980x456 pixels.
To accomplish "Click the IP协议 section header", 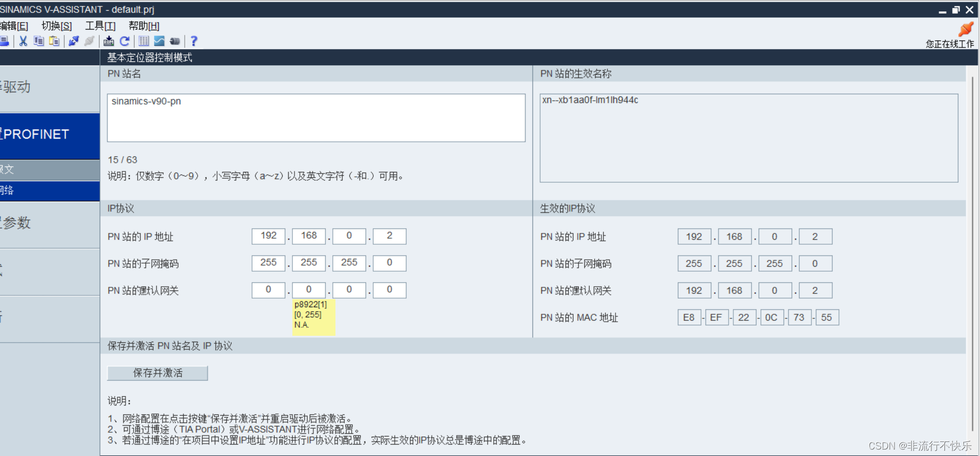I will tap(316, 209).
